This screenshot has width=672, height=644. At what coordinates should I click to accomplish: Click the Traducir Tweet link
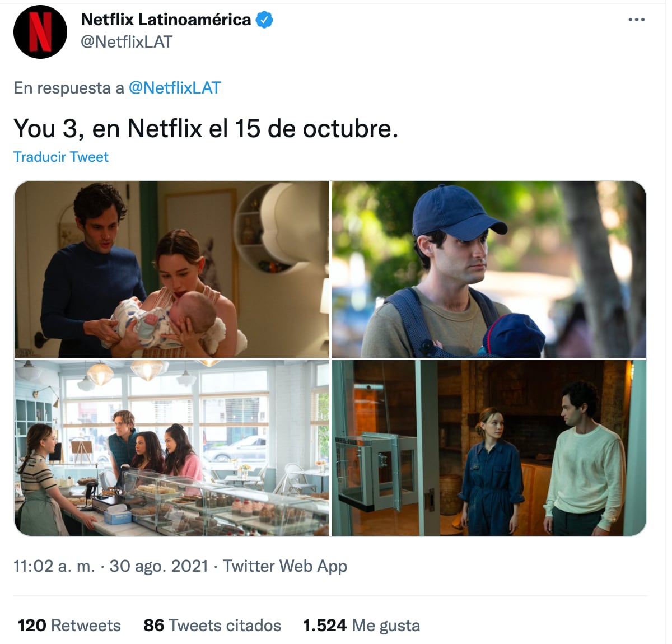(x=61, y=157)
